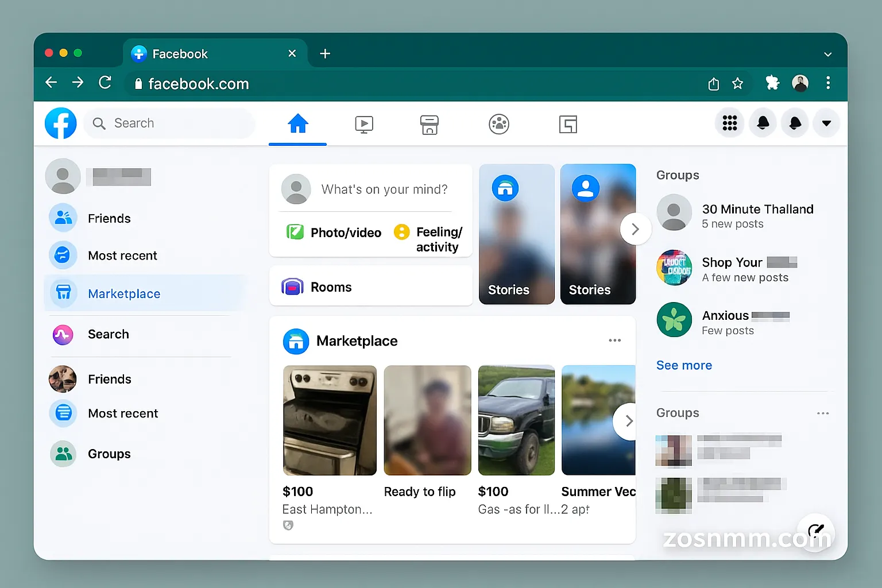
Task: Close the Facebook tab
Action: point(292,53)
